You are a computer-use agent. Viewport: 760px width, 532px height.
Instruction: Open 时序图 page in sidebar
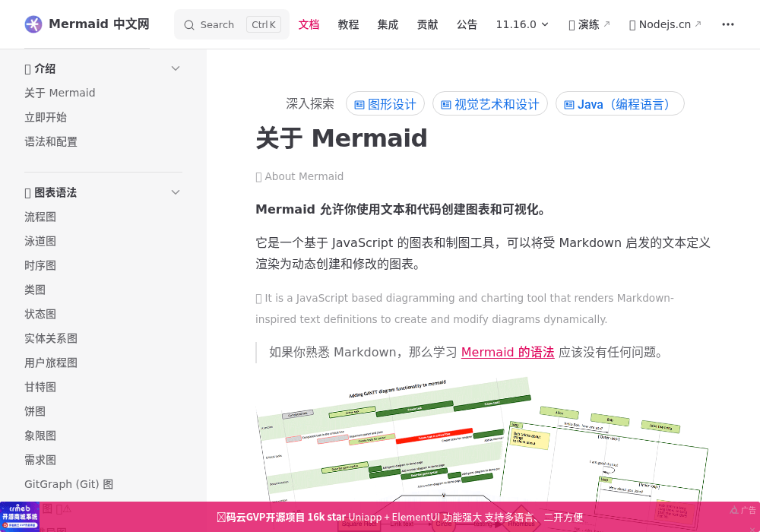tap(40, 265)
